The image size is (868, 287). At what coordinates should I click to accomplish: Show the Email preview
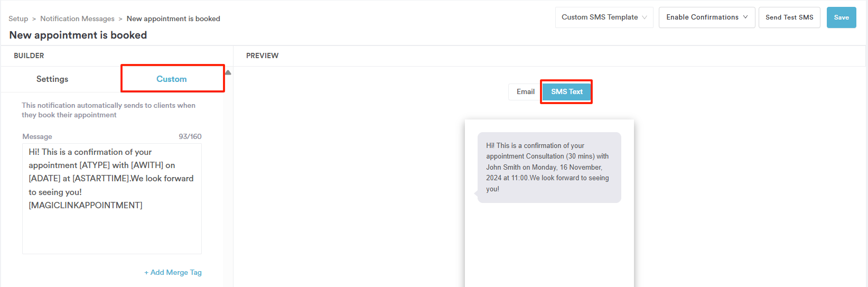point(525,91)
